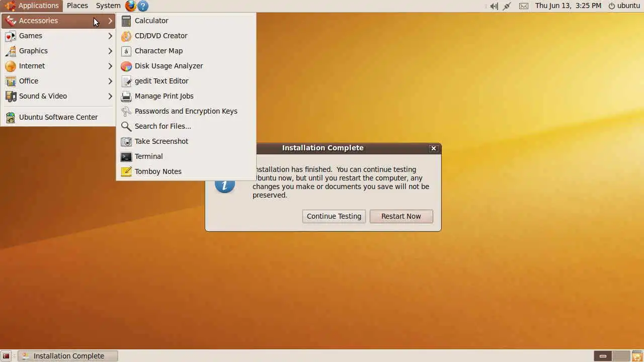Click the Take Screenshot camera icon

[x=126, y=141]
